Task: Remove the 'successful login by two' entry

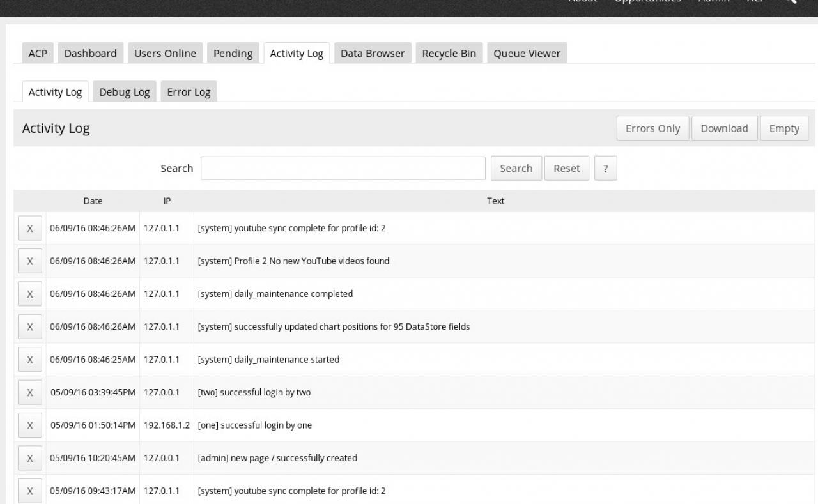Action: pyautogui.click(x=30, y=393)
